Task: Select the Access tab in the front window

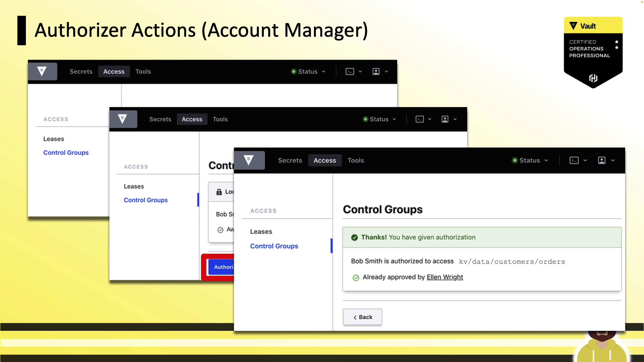Action: [x=325, y=161]
